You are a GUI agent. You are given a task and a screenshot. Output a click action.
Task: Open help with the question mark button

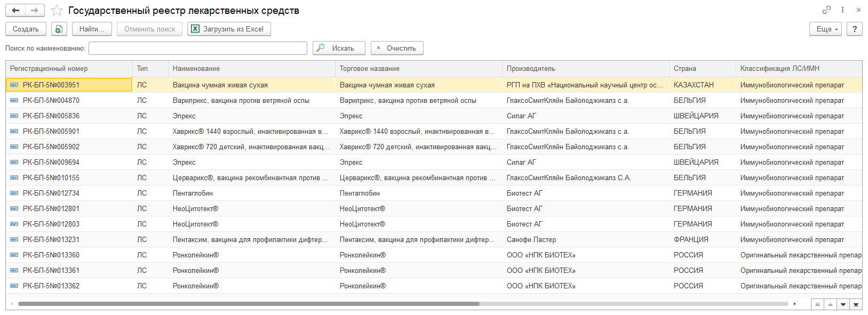click(855, 29)
